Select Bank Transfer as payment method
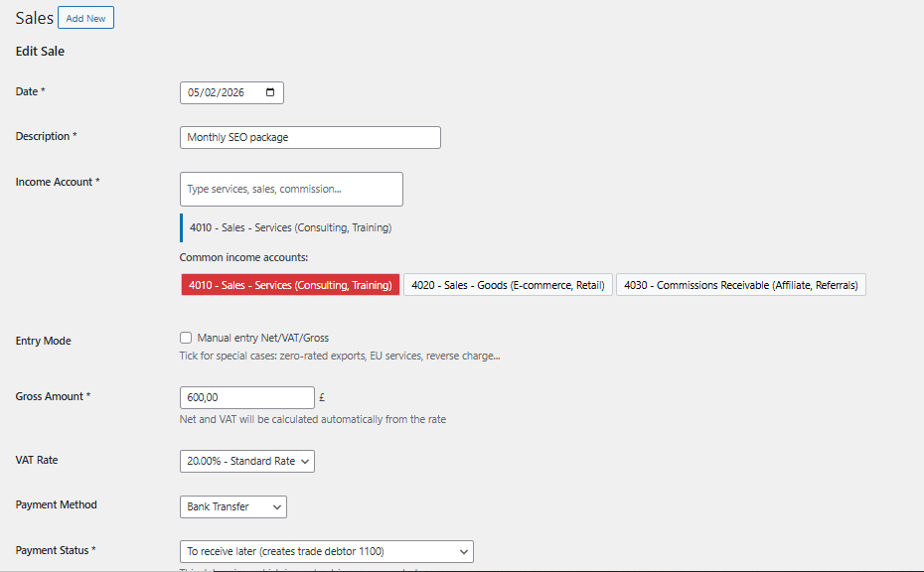The image size is (924, 572). click(x=232, y=506)
